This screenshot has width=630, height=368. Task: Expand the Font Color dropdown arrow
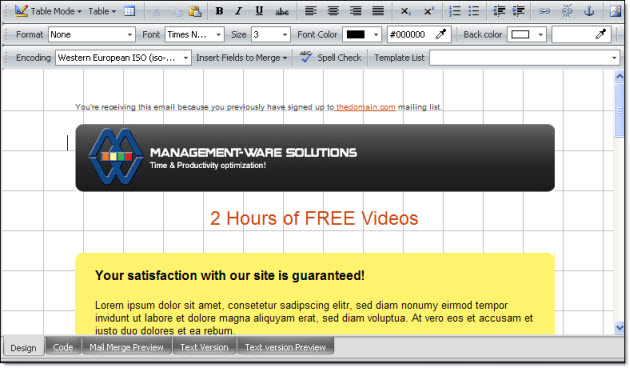[376, 35]
